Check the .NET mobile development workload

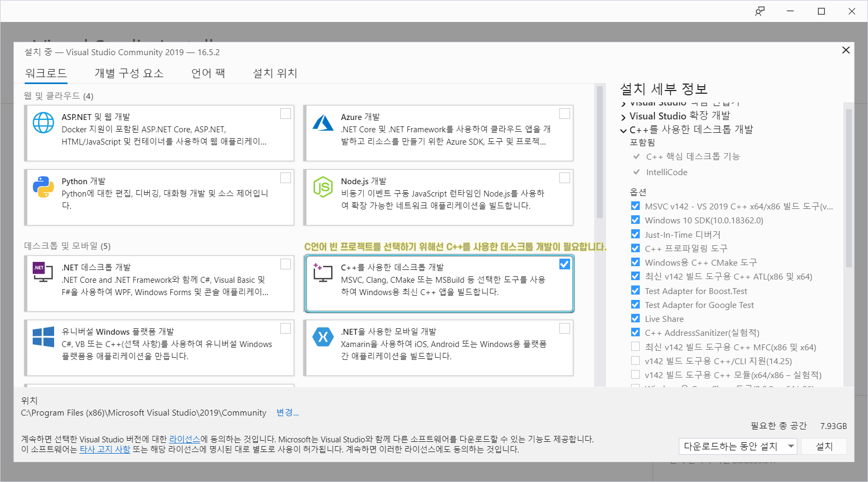pos(565,328)
